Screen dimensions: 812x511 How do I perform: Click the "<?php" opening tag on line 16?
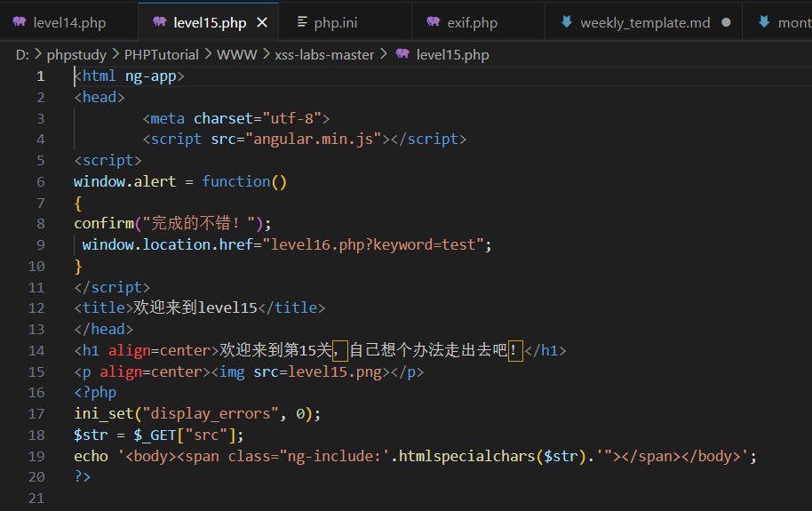(x=95, y=393)
